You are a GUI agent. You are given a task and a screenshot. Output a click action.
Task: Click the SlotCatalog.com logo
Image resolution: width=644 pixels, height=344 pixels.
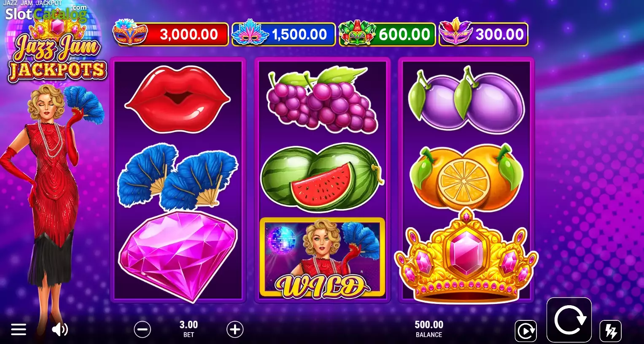click(x=46, y=13)
